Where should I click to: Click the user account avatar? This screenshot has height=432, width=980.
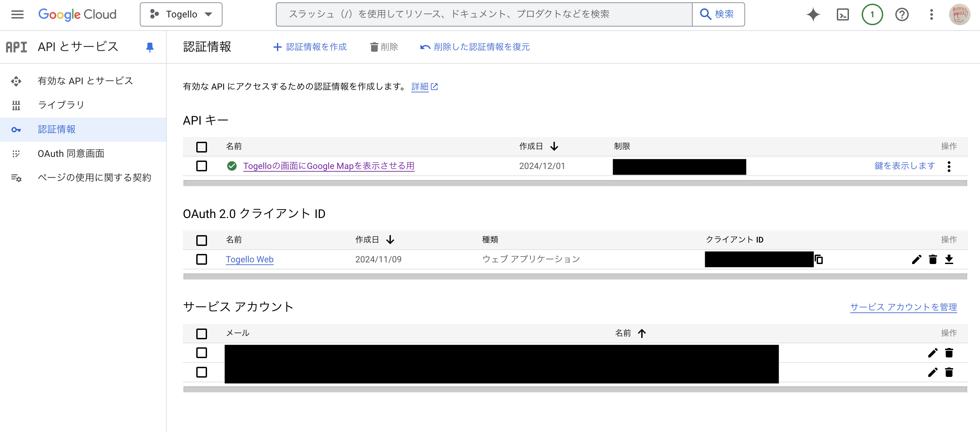(959, 14)
